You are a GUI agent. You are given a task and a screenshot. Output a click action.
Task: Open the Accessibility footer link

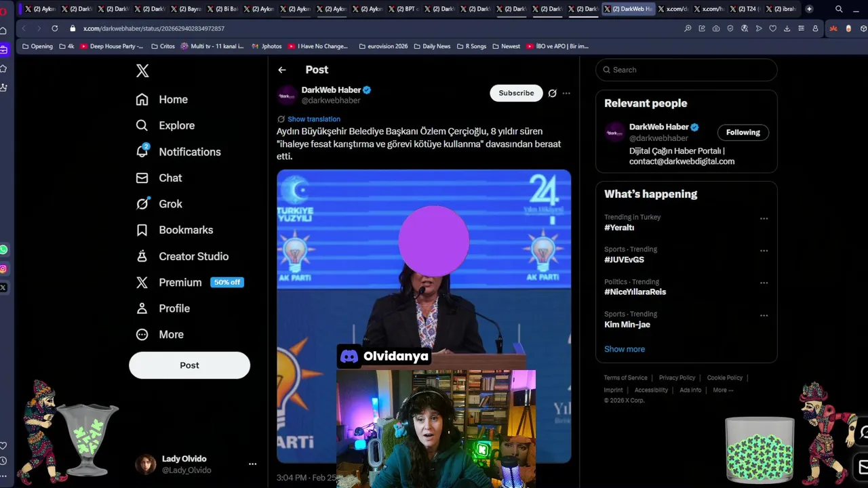click(651, 390)
